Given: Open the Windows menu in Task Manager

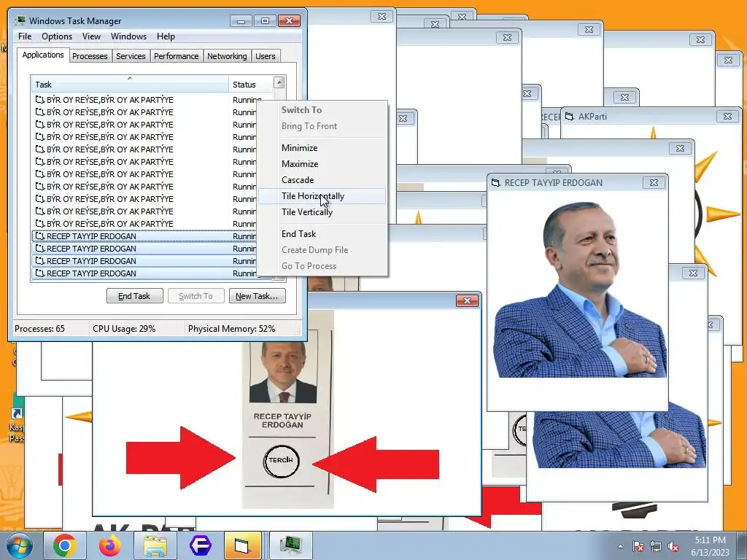Looking at the screenshot, I should tap(128, 36).
